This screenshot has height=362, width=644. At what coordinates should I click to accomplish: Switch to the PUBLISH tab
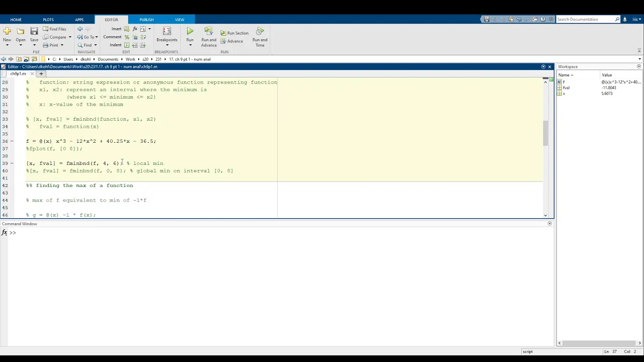(146, 20)
